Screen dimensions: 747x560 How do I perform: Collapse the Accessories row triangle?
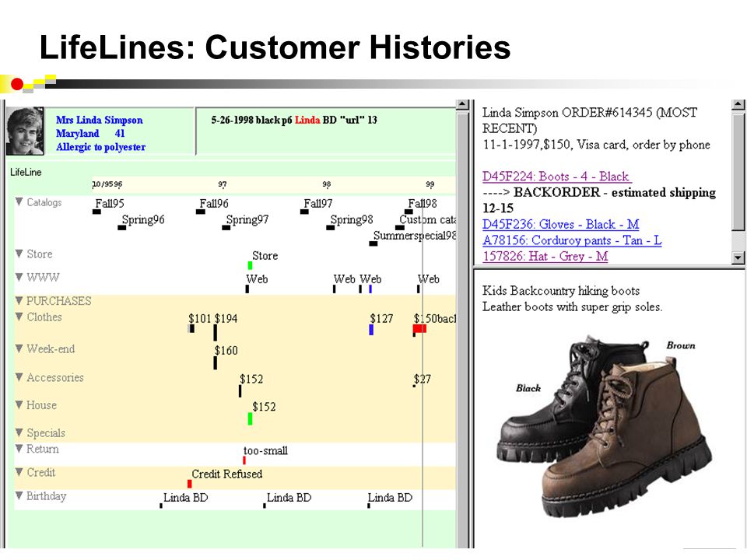pos(19,376)
